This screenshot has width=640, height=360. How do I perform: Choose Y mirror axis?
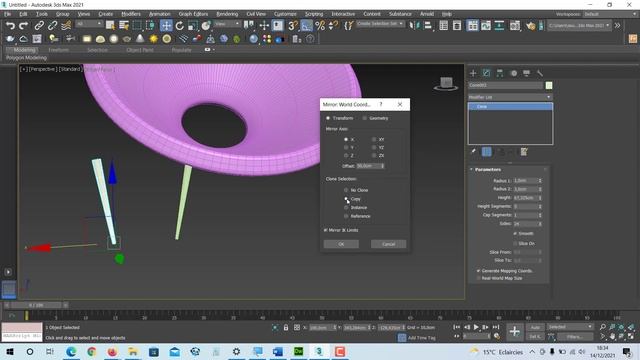coord(346,147)
